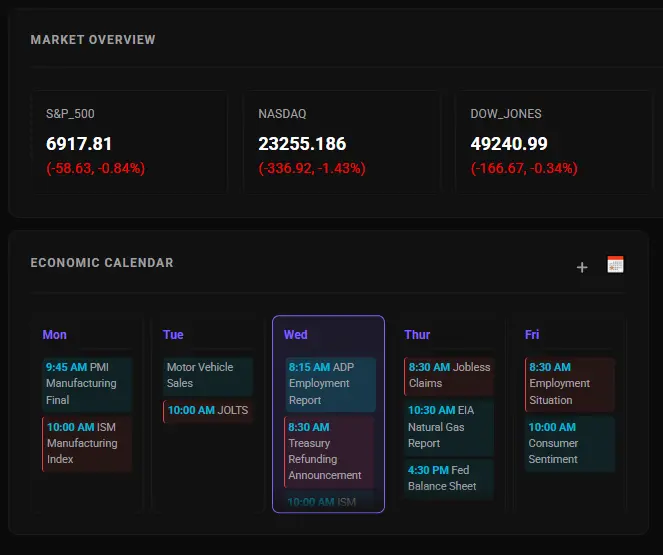Viewport: 663px width, 555px height.
Task: Open the partially visible 10:00 AM ISM Wednesday event
Action: click(330, 502)
